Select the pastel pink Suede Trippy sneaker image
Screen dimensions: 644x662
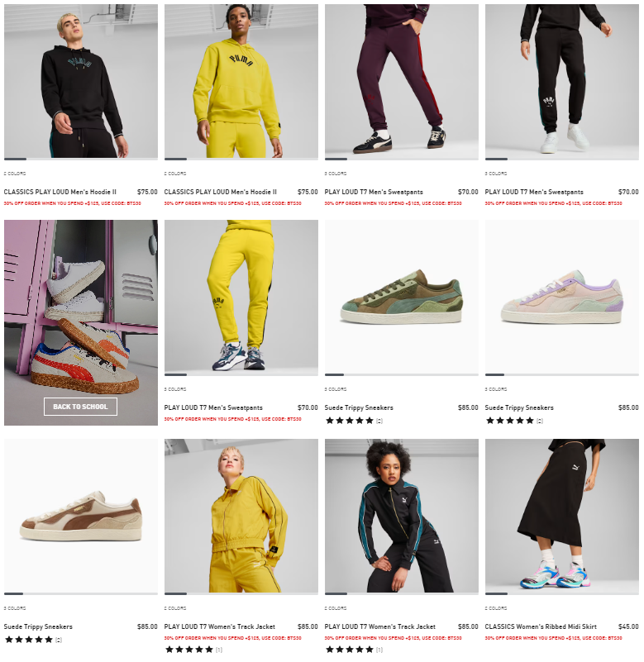tap(562, 297)
